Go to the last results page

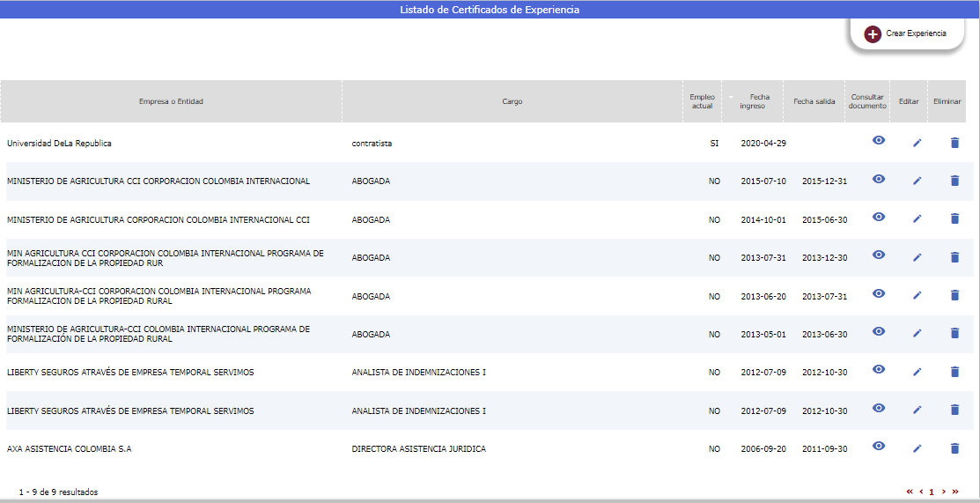955,492
